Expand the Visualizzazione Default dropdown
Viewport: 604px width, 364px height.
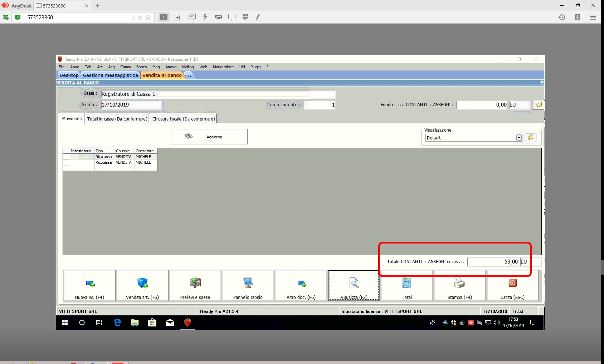pos(519,138)
